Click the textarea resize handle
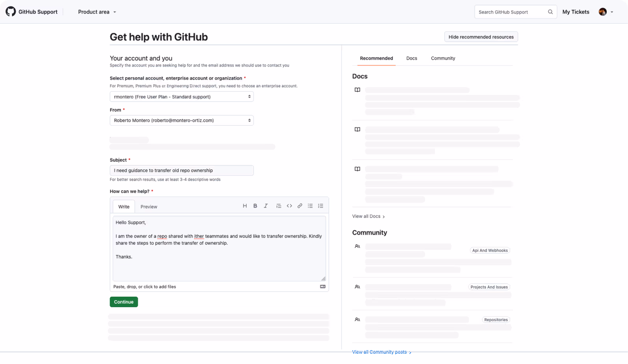628x364 pixels. pyautogui.click(x=323, y=279)
